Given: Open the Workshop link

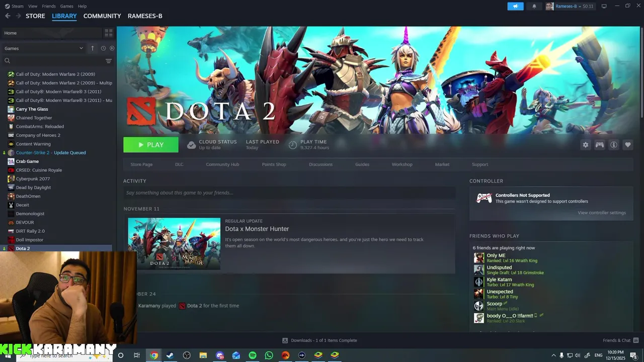Looking at the screenshot, I should [402, 164].
